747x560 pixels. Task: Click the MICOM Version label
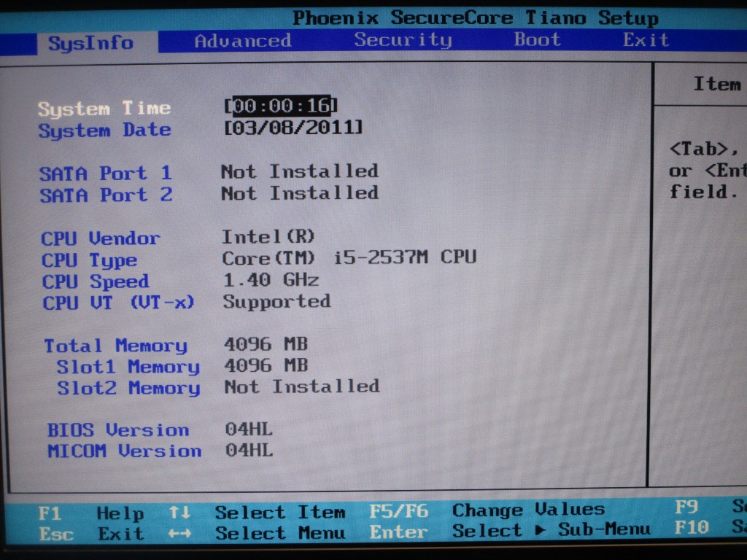click(124, 451)
